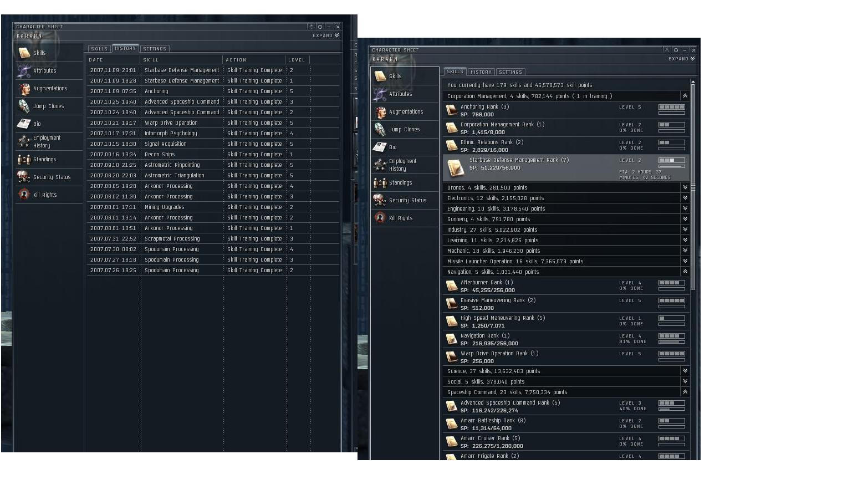Click the Advanced Spaceship Command 40% progress bar

pyautogui.click(x=672, y=409)
